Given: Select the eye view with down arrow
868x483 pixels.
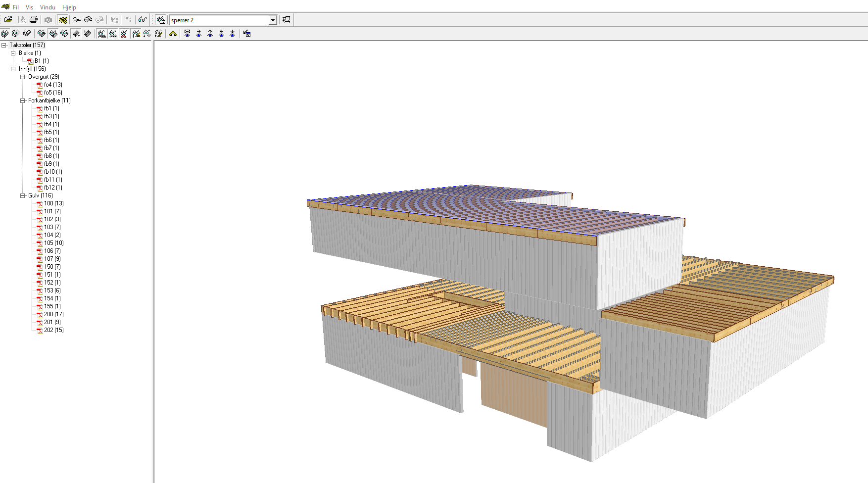Looking at the screenshot, I should point(233,33).
